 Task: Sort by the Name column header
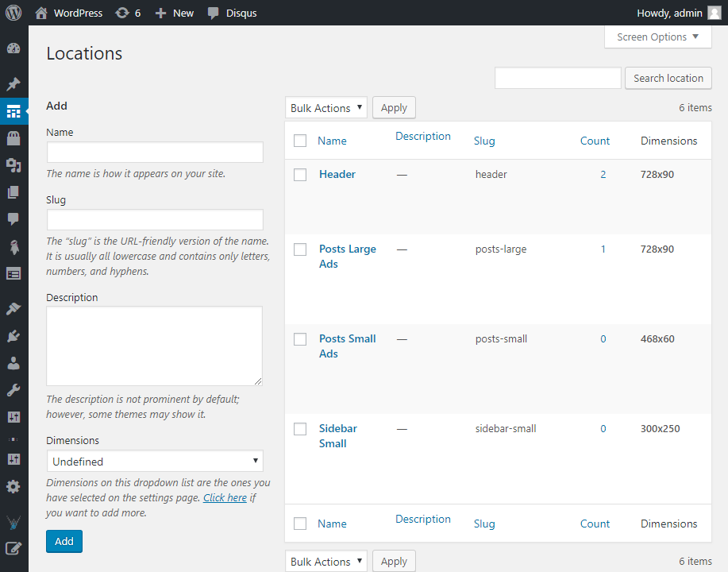pos(332,141)
